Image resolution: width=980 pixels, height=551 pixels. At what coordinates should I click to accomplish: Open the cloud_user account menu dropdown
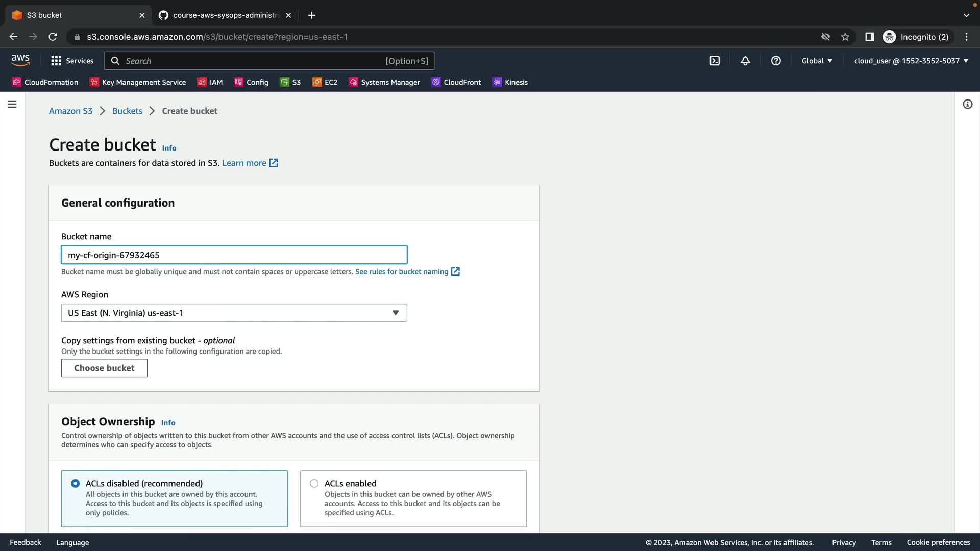pos(911,61)
